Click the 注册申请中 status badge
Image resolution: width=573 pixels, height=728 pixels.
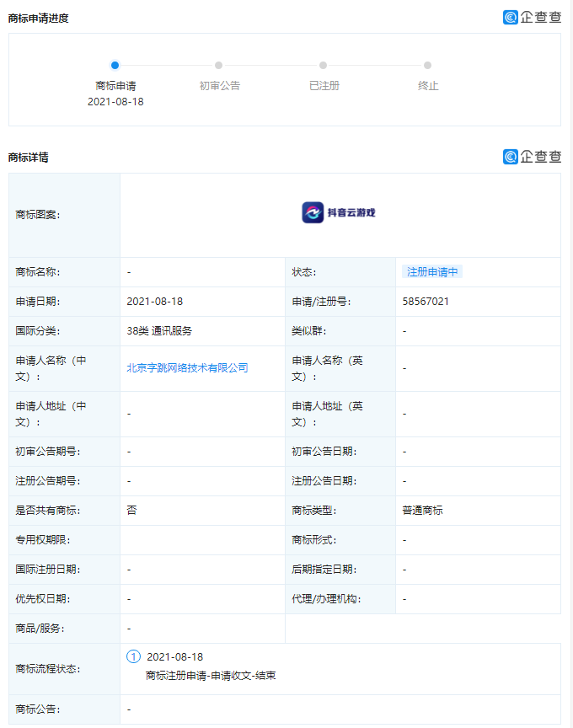tap(432, 271)
